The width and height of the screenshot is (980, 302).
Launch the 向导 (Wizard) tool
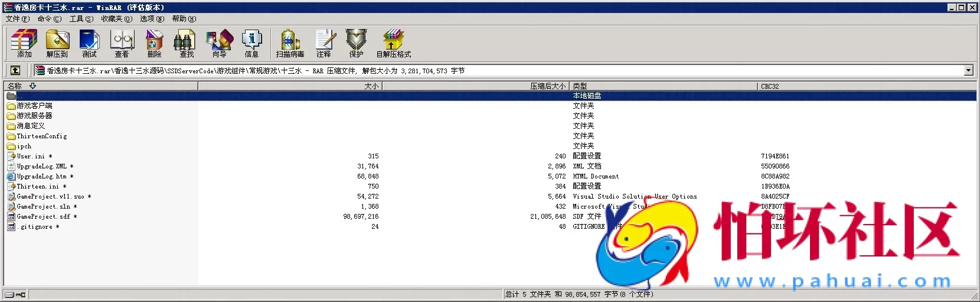[x=219, y=43]
